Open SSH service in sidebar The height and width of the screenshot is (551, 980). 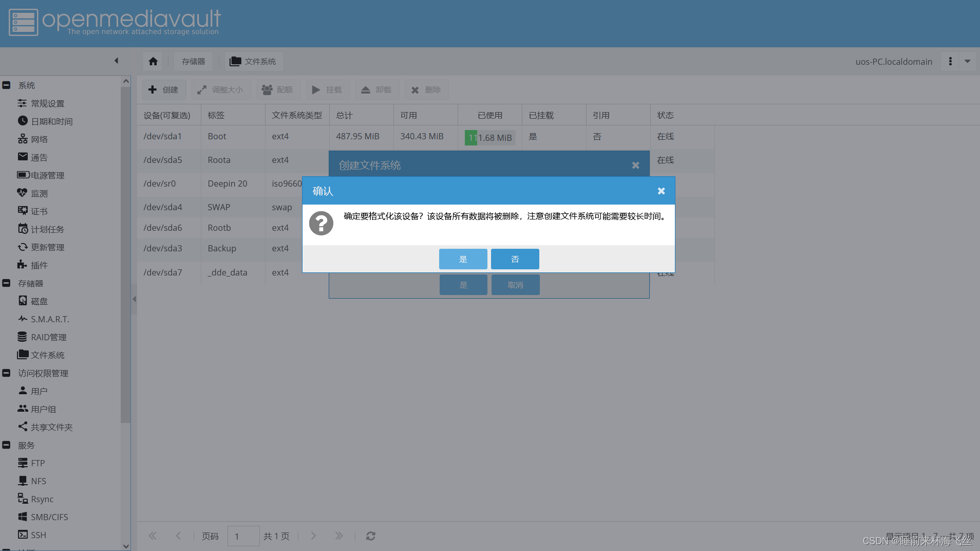coord(32,535)
